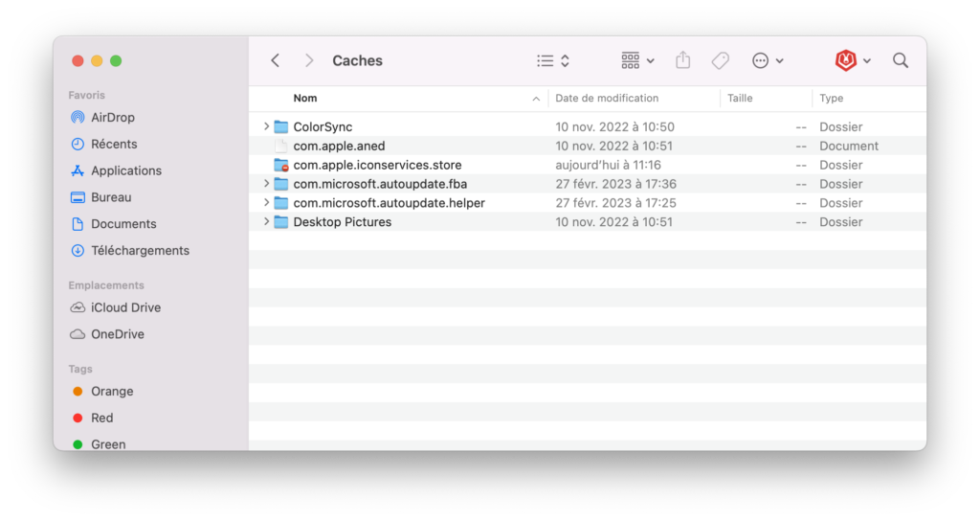
Task: Select Récents in the sidebar
Action: point(114,144)
